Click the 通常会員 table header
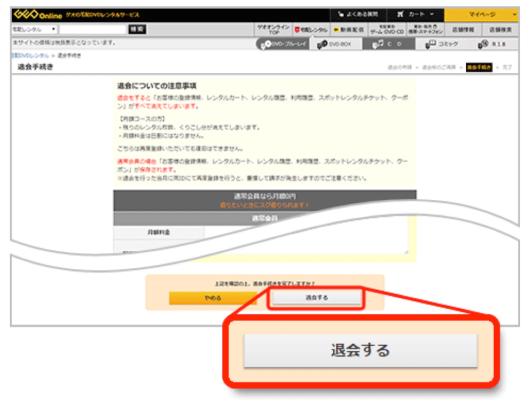Image resolution: width=532 pixels, height=400 pixels. point(265,218)
